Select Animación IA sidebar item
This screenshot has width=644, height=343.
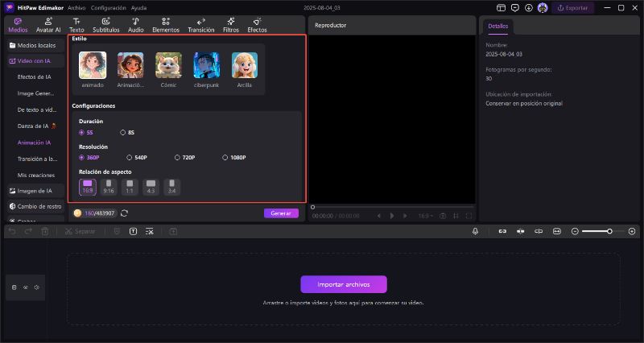(x=34, y=143)
